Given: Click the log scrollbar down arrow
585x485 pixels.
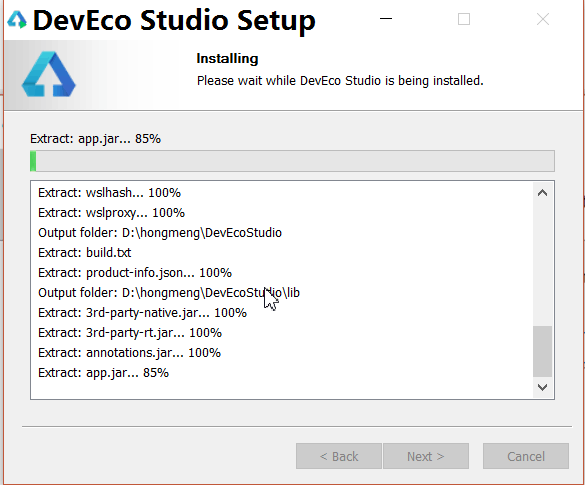Looking at the screenshot, I should pyautogui.click(x=542, y=387).
